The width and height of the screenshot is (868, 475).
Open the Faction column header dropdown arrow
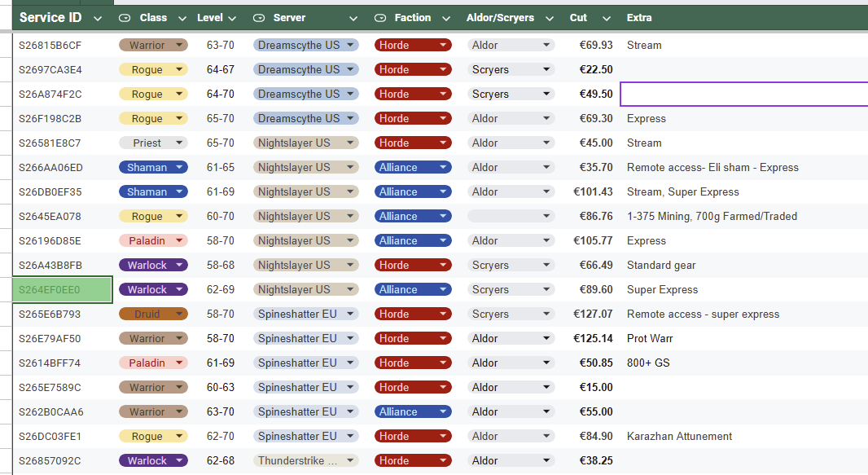[446, 18]
